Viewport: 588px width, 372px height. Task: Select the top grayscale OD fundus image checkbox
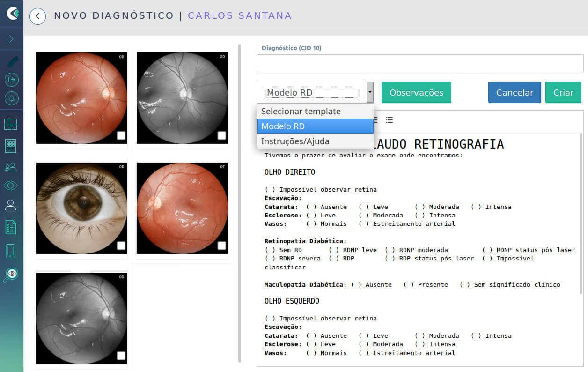click(x=221, y=135)
